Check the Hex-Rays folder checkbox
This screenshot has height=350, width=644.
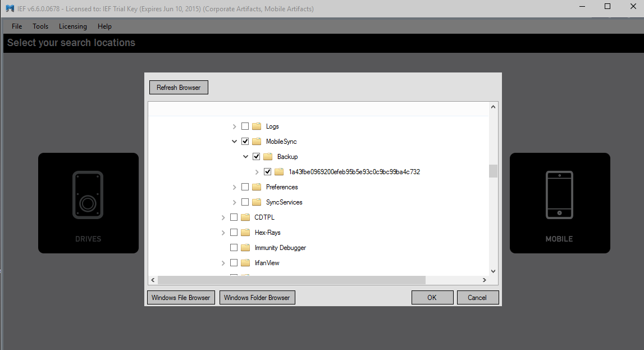point(234,233)
